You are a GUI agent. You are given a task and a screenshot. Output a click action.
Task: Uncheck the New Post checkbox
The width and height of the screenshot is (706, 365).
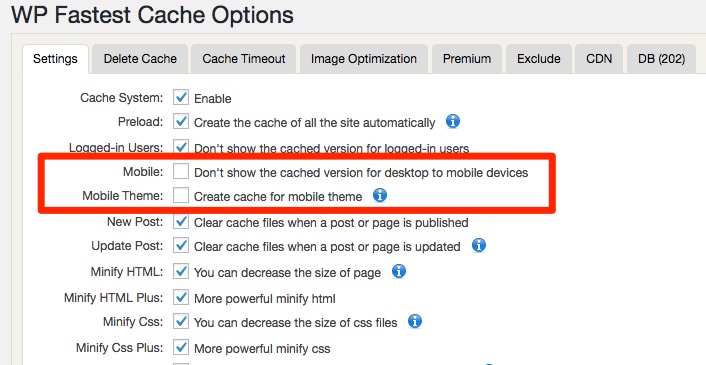(x=181, y=221)
